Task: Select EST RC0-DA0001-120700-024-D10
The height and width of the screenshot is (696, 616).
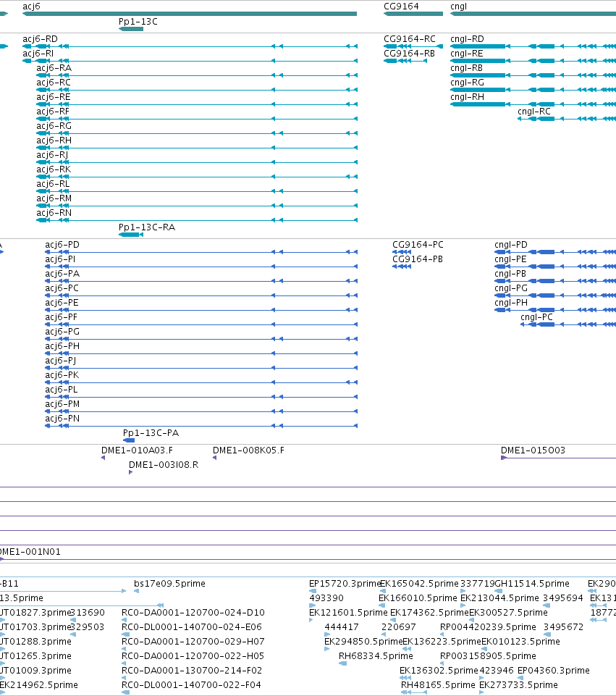Action: 193,613
